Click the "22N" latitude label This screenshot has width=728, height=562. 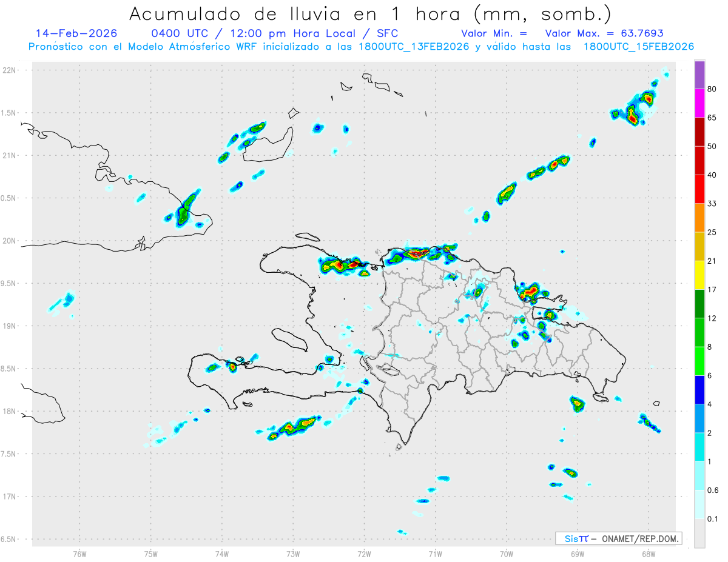(x=8, y=70)
